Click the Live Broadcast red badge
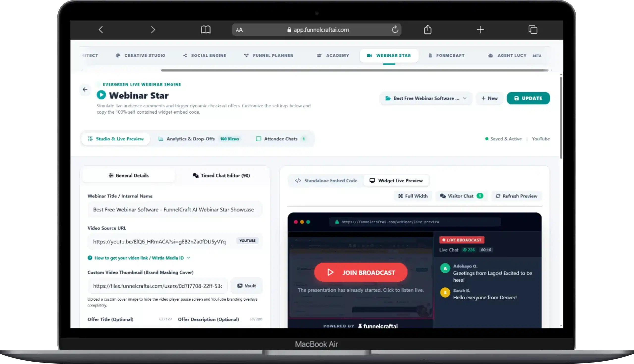 462,240
